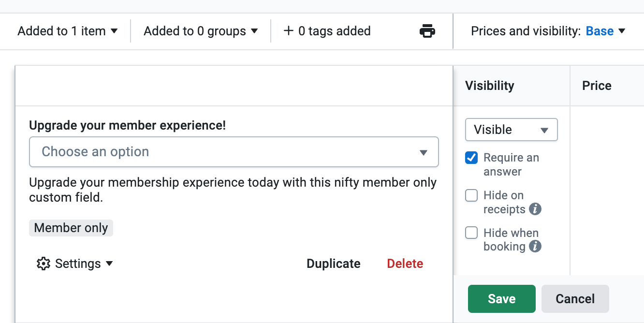Open Prices and visibility Base menu
This screenshot has height=323, width=644.
coord(605,31)
